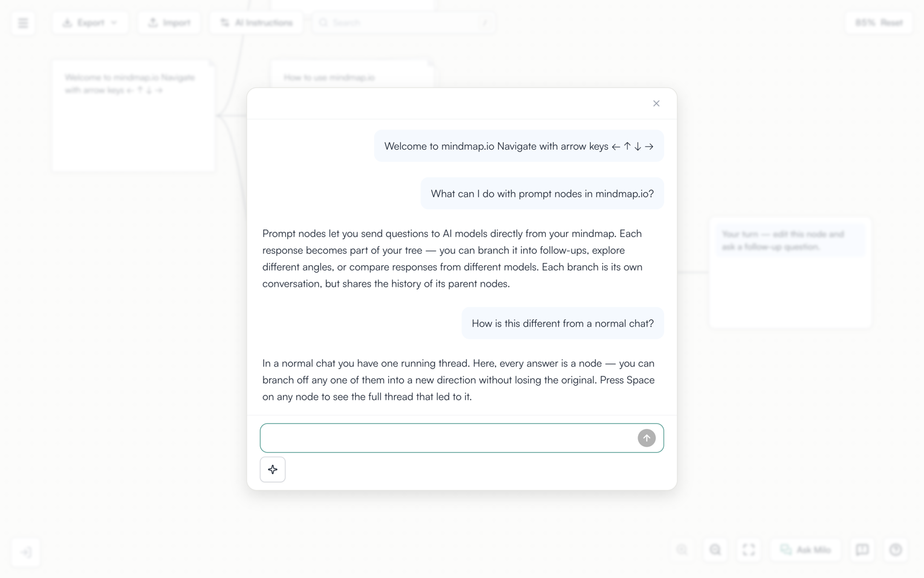Toggle fullscreen view icon
Screen dimensions: 924x578
[749, 550]
